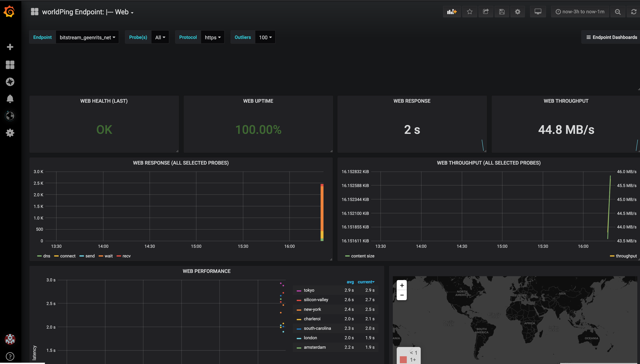Open the Add Panel icon in the toolbar
The image size is (640, 364).
click(452, 11)
